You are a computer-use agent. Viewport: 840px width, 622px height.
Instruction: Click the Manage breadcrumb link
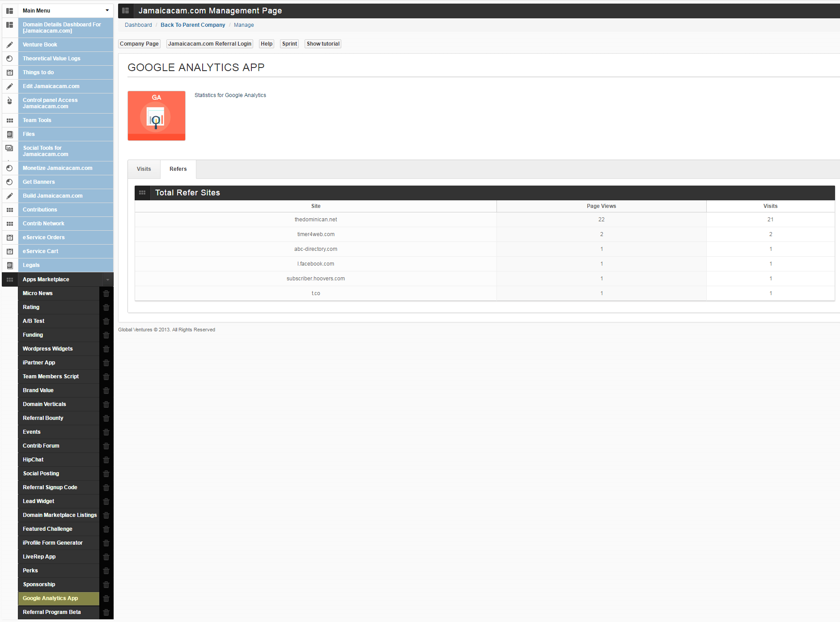click(x=244, y=25)
